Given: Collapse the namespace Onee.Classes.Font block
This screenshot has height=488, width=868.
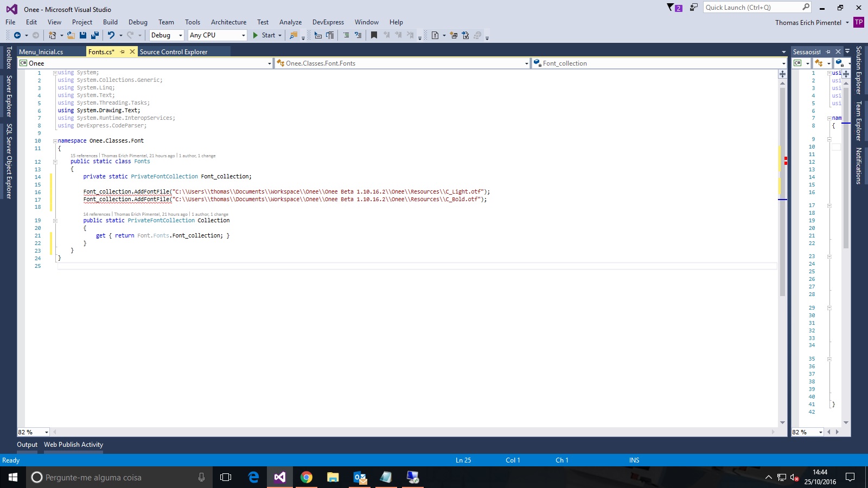Looking at the screenshot, I should tap(55, 141).
